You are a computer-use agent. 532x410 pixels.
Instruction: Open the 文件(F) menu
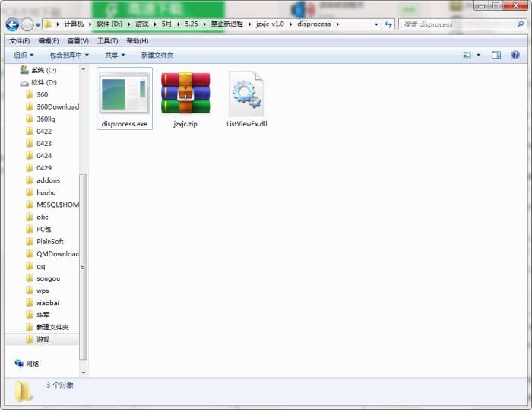(x=19, y=40)
